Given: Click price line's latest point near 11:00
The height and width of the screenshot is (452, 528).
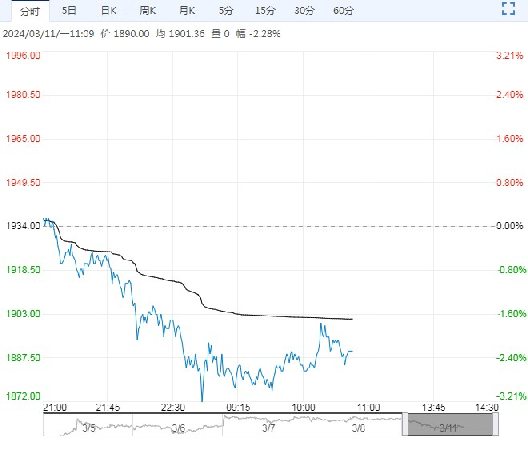Looking at the screenshot, I should coord(352,351).
